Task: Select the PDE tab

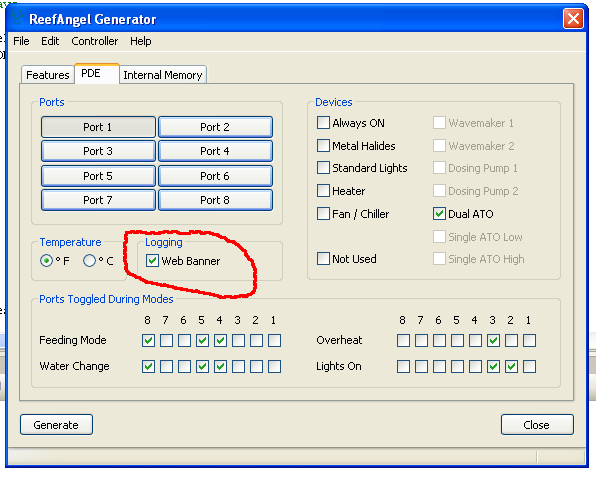Action: (x=97, y=73)
